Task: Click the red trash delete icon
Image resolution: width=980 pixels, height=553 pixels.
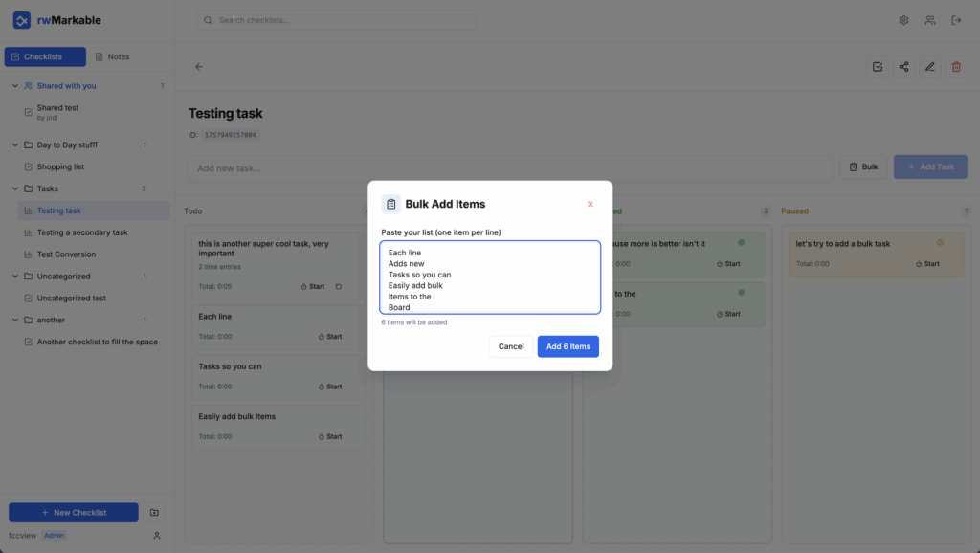Action: (x=955, y=67)
